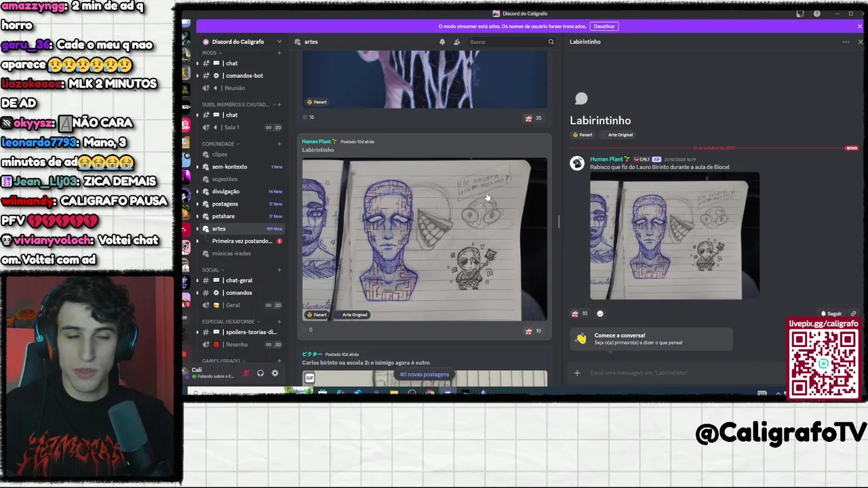Screen dimensions: 868x488
Task: Close the Labirintinho thread panel
Action: coord(861,42)
